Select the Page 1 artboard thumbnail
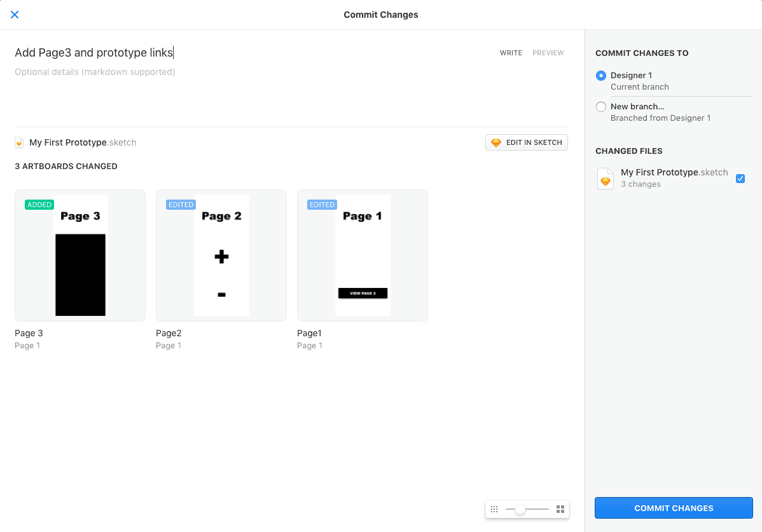The width and height of the screenshot is (762, 532). tap(362, 255)
